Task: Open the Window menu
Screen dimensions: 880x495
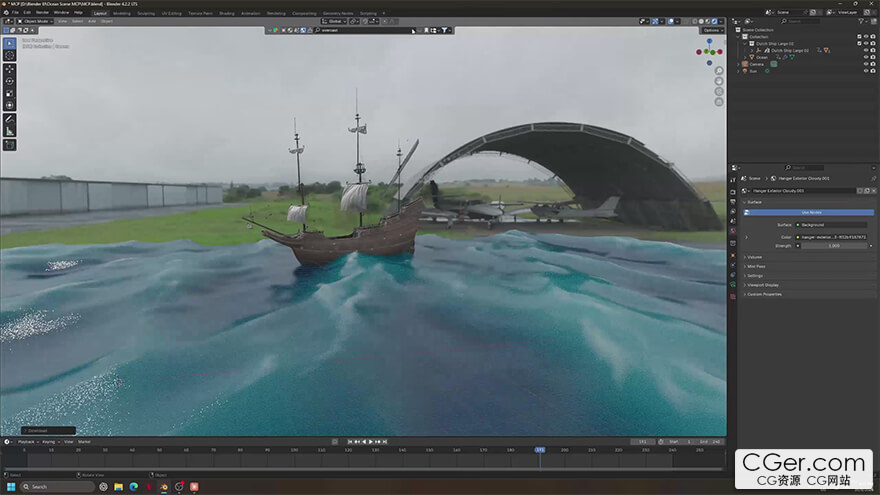Action: pos(61,12)
